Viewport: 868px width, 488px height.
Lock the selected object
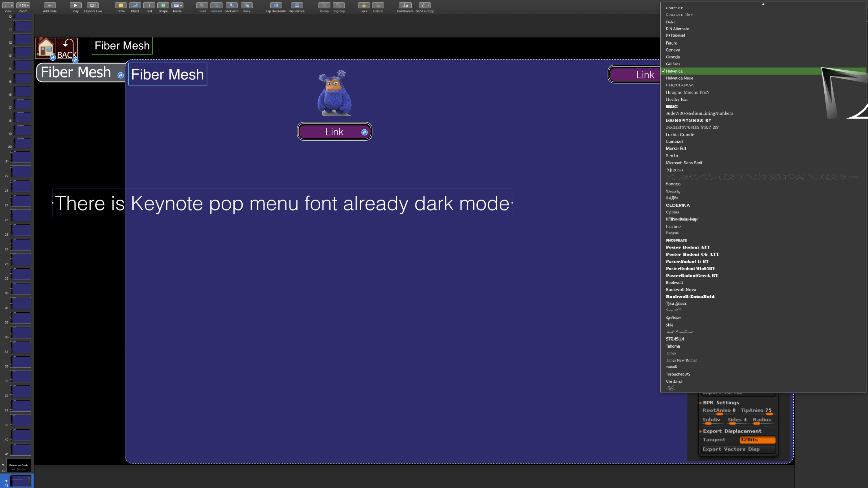[364, 5]
